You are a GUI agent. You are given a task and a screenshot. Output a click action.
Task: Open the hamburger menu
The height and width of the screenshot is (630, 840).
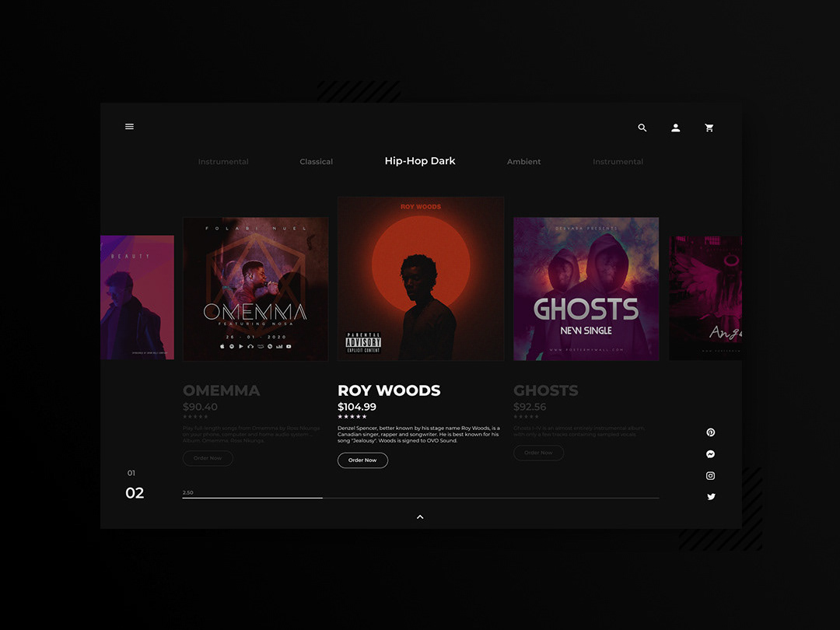pos(129,127)
